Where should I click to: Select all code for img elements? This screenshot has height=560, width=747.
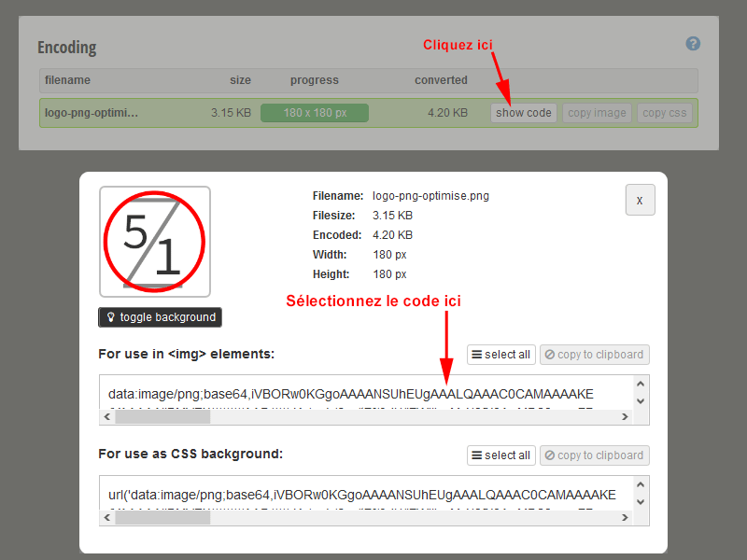click(501, 355)
